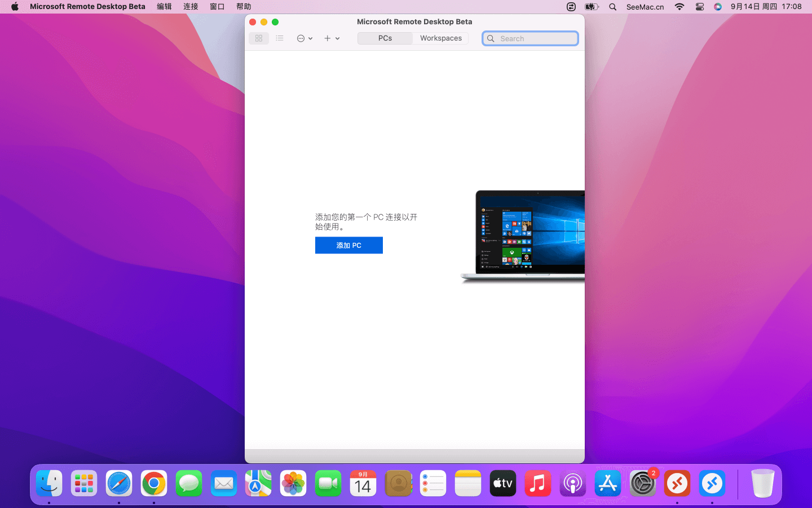The image size is (812, 508).
Task: Open Mail from the Dock
Action: 224,484
